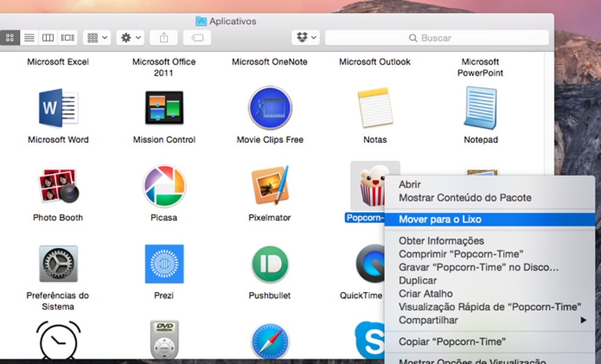Choose Obter Informações in context menu
This screenshot has height=364, width=601.
tap(490, 241)
